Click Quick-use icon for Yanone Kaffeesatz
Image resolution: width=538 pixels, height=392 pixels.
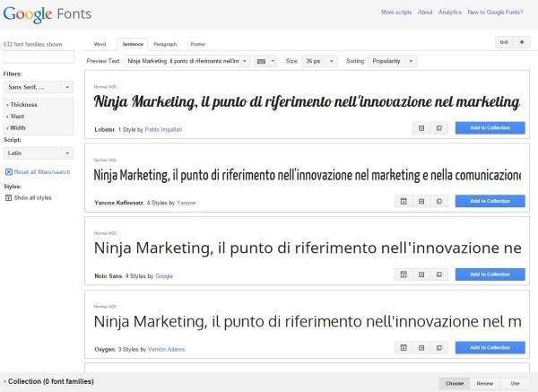tap(421, 201)
